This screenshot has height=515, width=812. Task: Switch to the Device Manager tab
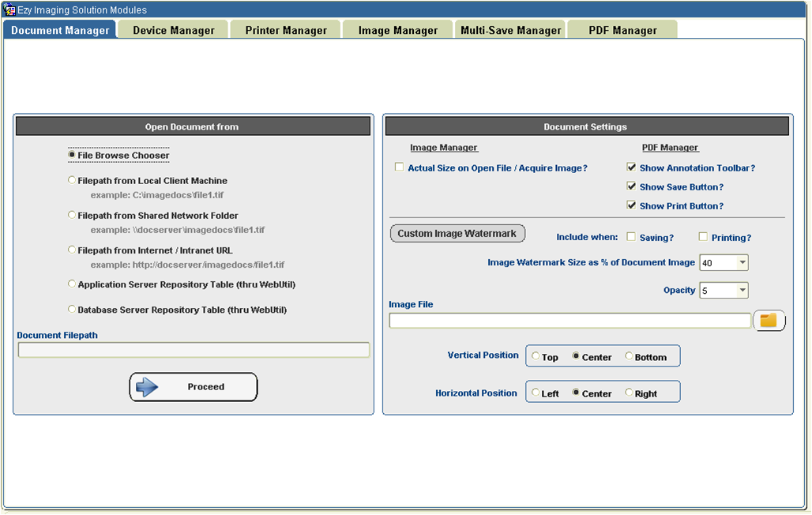pos(173,30)
